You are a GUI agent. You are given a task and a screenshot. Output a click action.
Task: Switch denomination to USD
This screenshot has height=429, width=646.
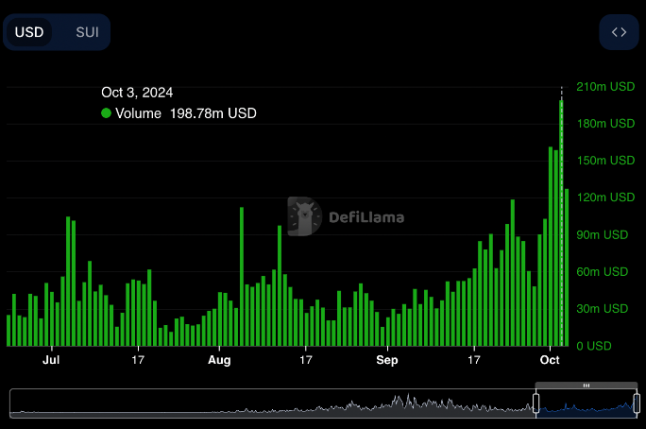pos(29,32)
